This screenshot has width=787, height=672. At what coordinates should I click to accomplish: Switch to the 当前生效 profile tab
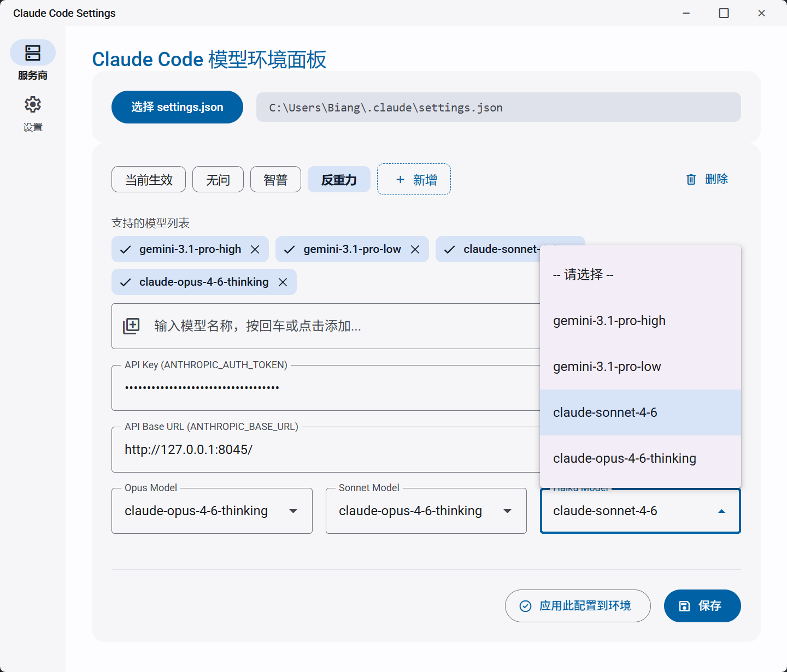tap(149, 179)
